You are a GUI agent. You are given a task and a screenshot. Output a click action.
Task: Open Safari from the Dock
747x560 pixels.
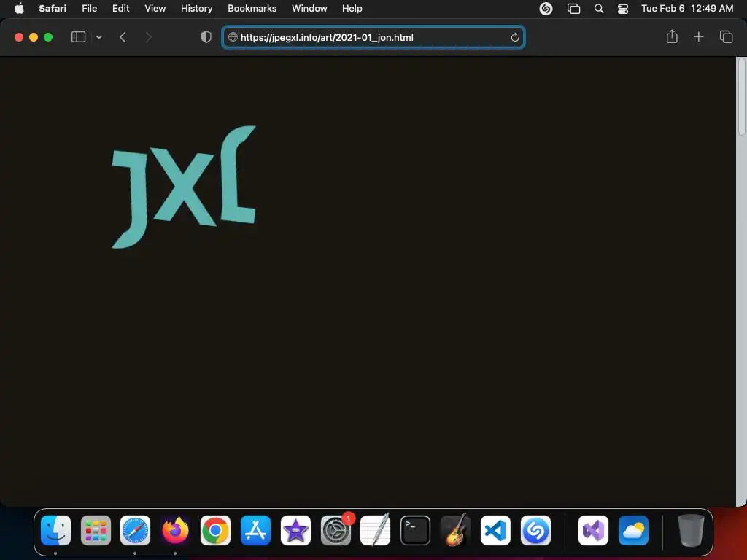pos(135,530)
